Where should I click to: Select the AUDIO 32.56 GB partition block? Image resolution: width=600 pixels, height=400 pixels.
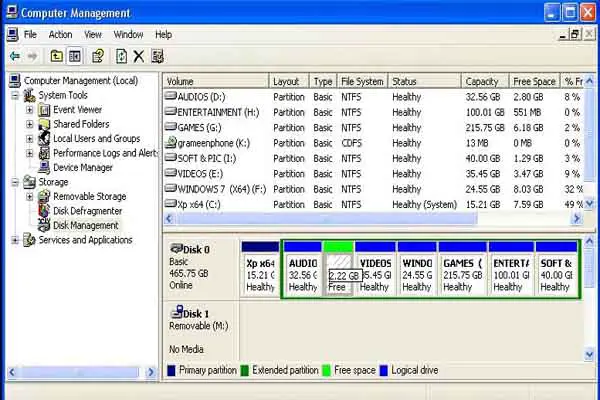coord(303,268)
